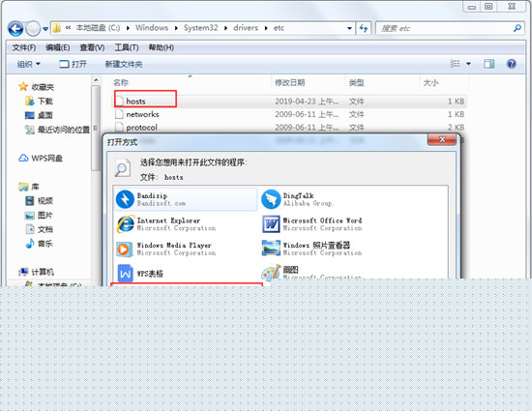This screenshot has width=532, height=411.
Task: Click the search magnifier icon
Action: tap(517, 28)
